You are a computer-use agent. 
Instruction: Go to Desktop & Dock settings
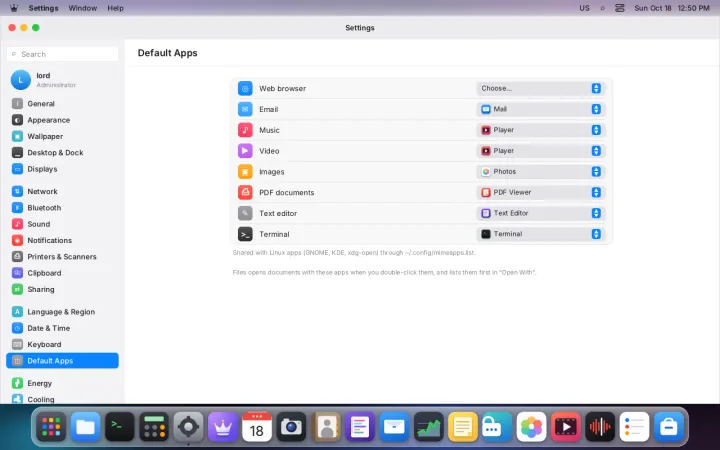pyautogui.click(x=62, y=152)
